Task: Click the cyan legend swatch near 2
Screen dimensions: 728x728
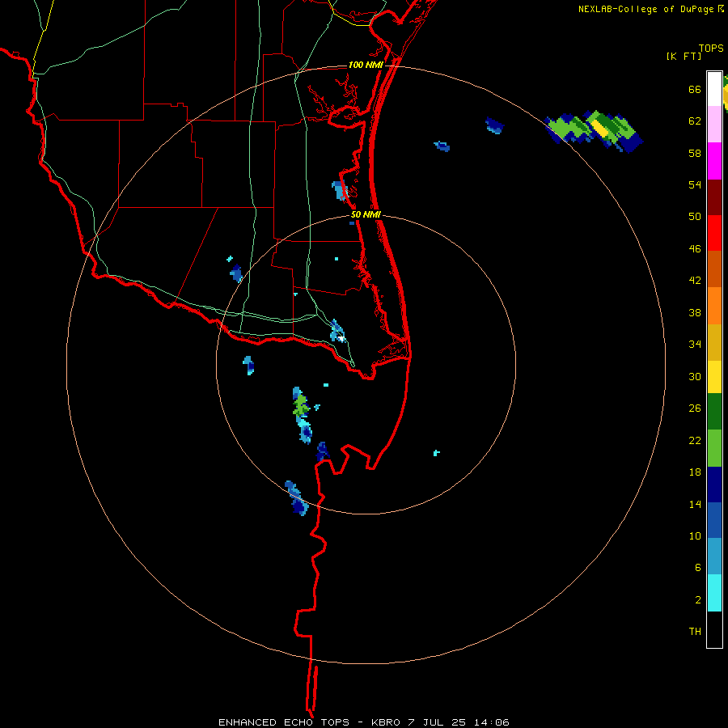Action: (x=714, y=593)
